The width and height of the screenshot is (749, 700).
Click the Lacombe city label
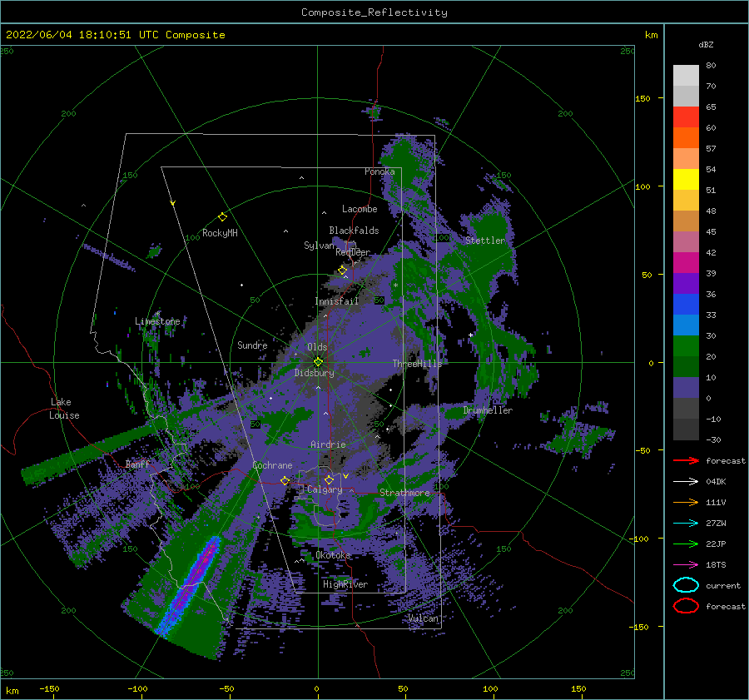point(360,209)
